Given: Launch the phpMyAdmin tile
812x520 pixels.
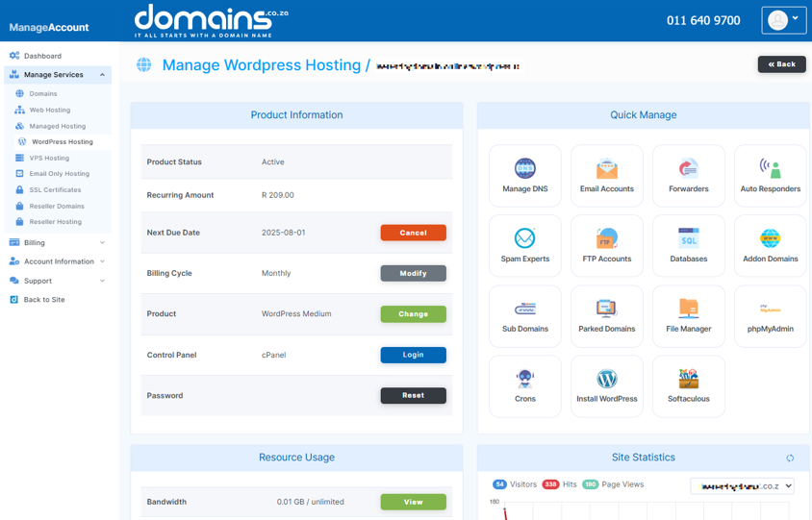Looking at the screenshot, I should pyautogui.click(x=770, y=315).
